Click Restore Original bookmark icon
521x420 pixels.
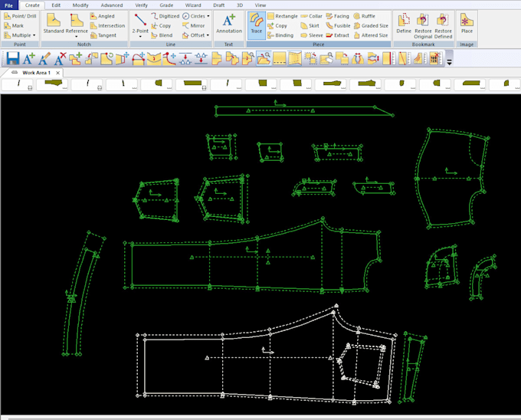tap(423, 26)
